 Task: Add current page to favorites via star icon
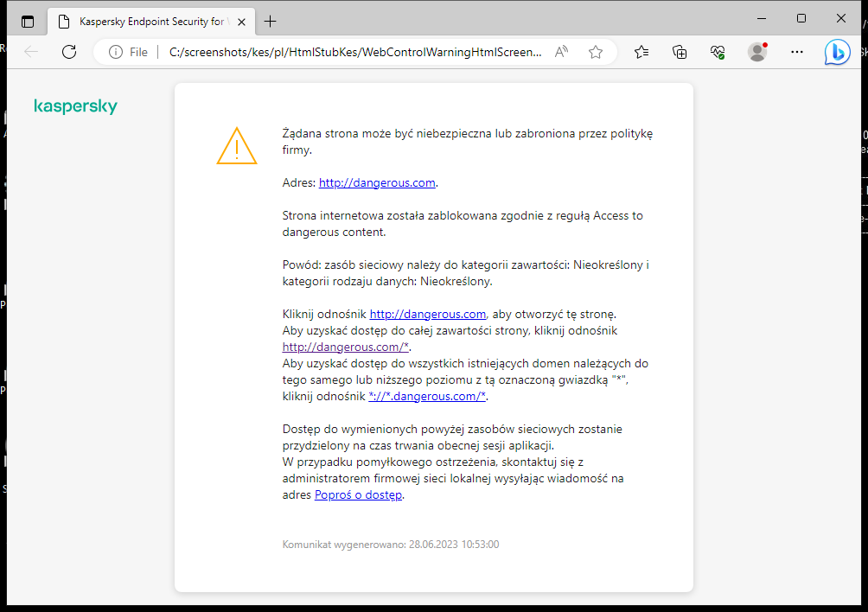(595, 52)
